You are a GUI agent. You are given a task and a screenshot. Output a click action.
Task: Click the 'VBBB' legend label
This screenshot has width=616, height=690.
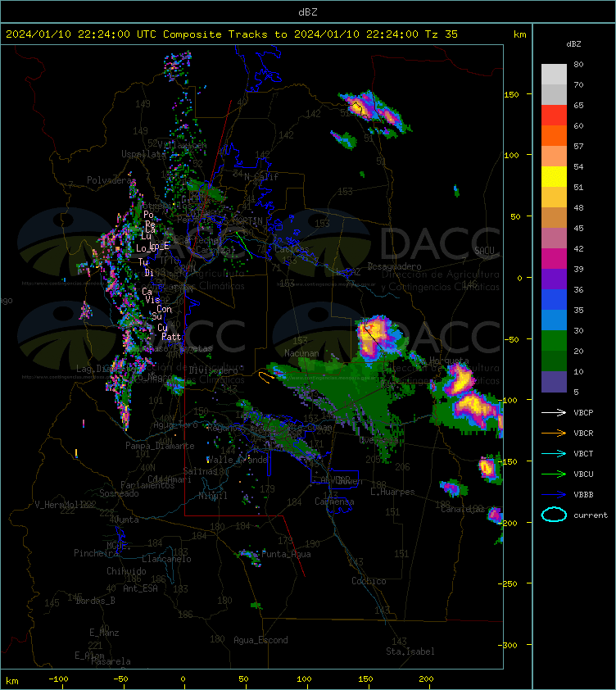pyautogui.click(x=583, y=495)
